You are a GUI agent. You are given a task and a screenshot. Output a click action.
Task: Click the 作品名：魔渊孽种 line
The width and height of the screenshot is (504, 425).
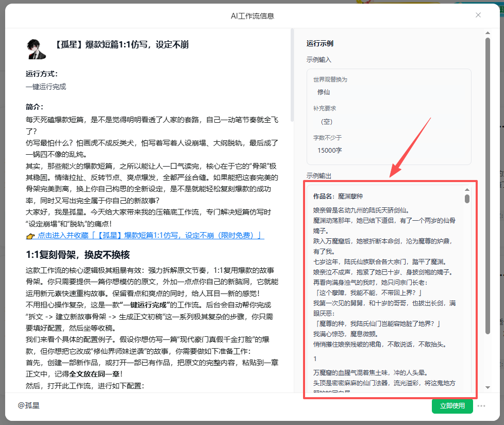tap(338, 196)
